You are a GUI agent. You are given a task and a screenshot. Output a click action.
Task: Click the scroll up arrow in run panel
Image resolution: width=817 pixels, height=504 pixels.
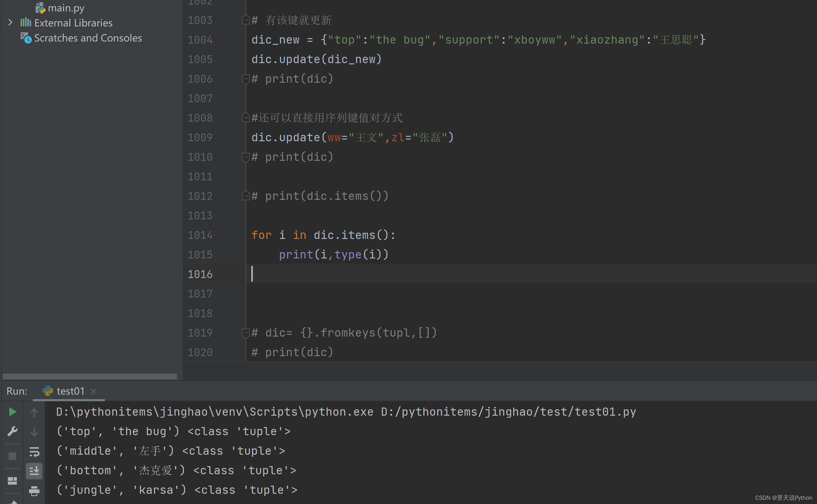click(x=34, y=412)
